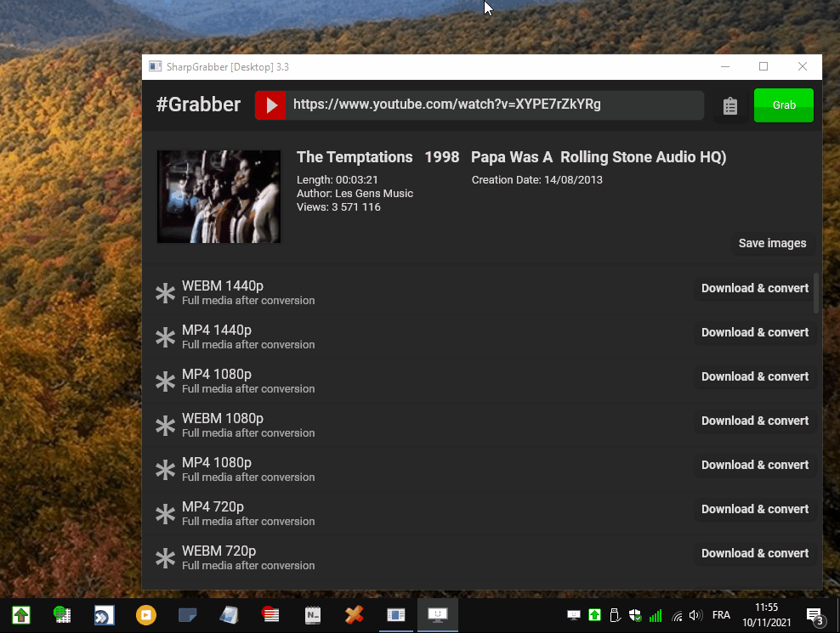Click the USB safely-remove tray icon

(x=615, y=615)
